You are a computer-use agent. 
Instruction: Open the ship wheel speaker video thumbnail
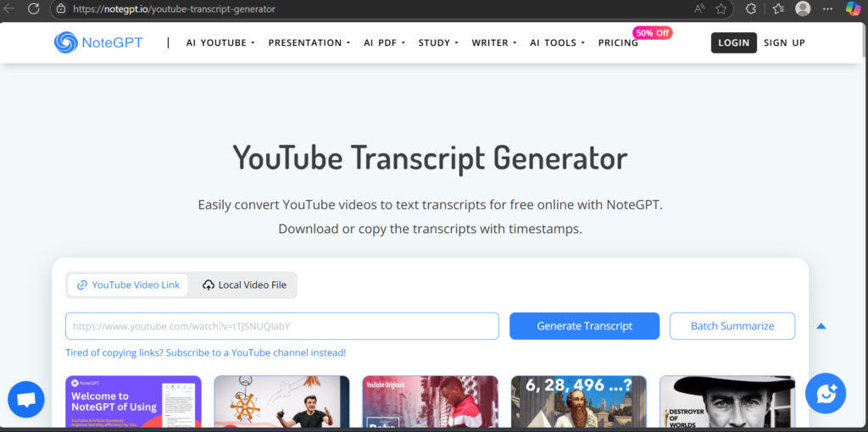[281, 402]
